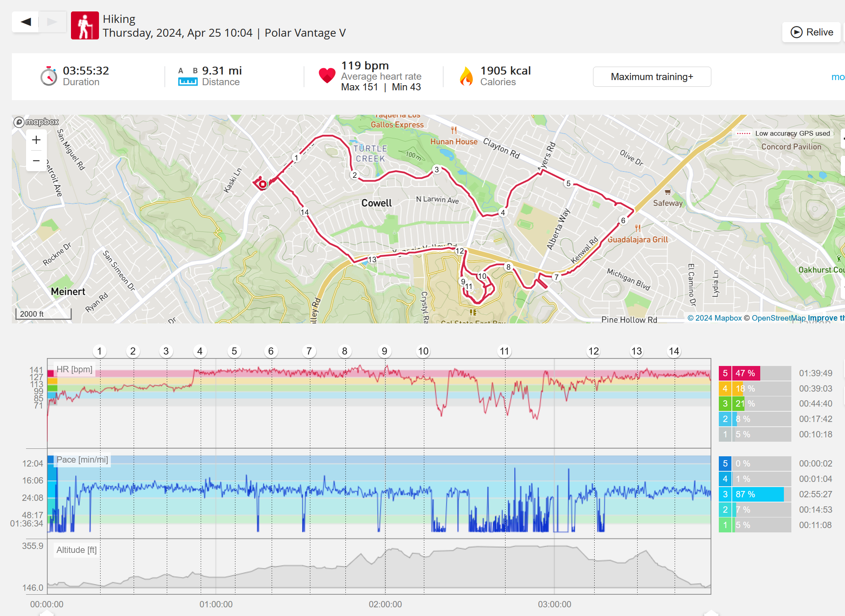Screen dimensions: 845x616
Task: Click the red heart rate icon
Action: (327, 75)
